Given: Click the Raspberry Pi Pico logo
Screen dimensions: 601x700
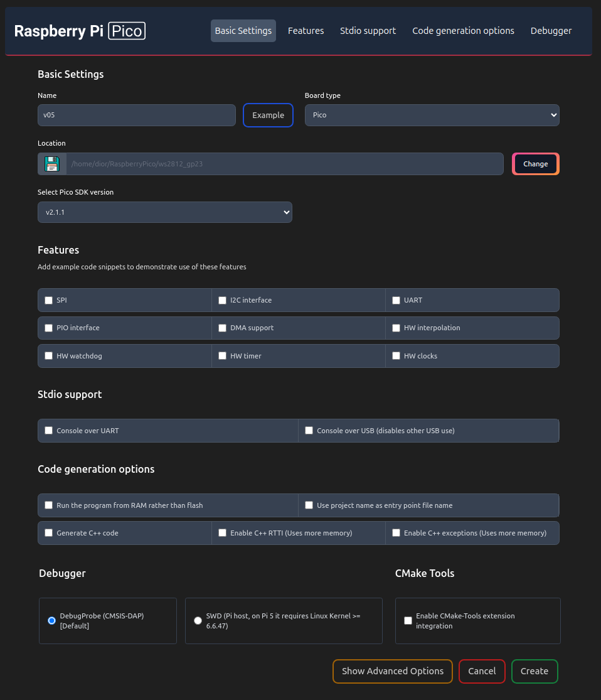Looking at the screenshot, I should pyautogui.click(x=80, y=31).
